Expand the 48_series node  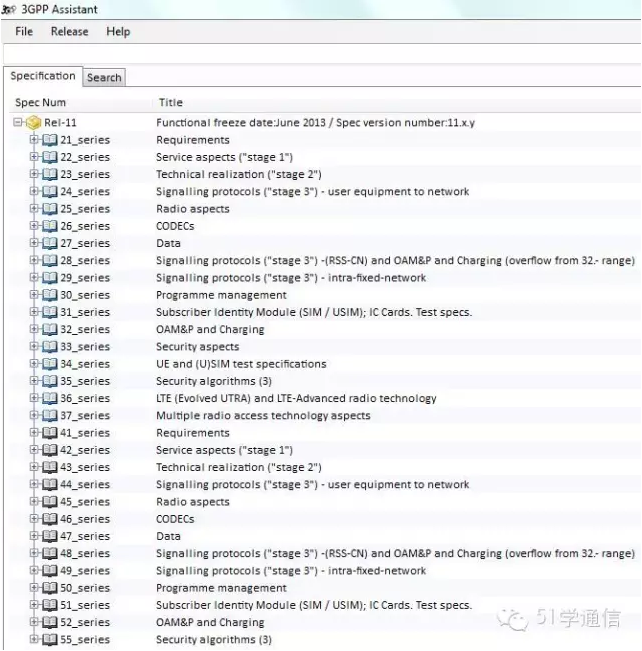(x=34, y=553)
